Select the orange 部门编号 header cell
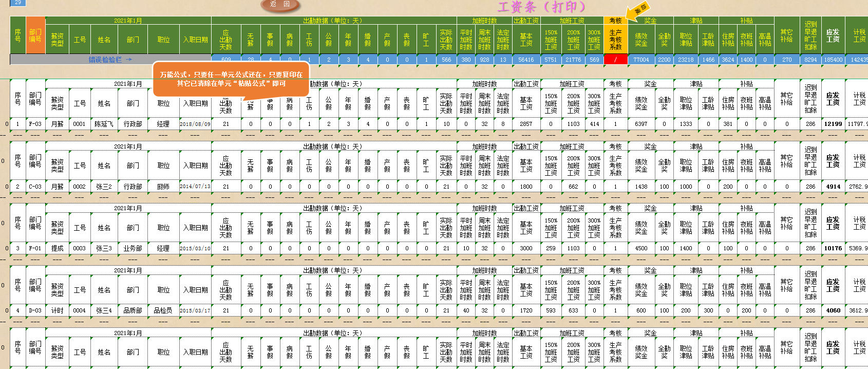Viewport: 868px width, 369px height. (x=35, y=35)
